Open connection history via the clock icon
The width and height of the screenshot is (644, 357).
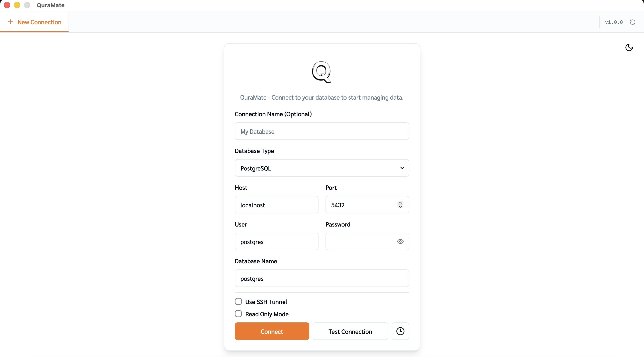tap(400, 331)
